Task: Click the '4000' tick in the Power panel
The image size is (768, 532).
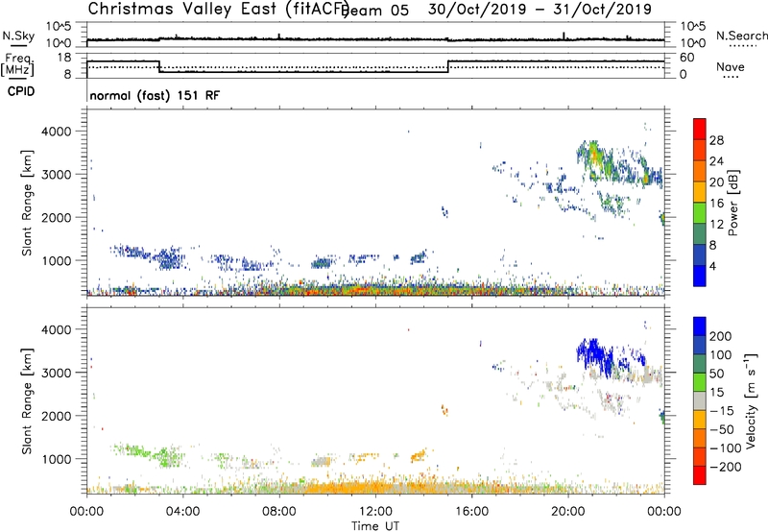Action: [56, 132]
